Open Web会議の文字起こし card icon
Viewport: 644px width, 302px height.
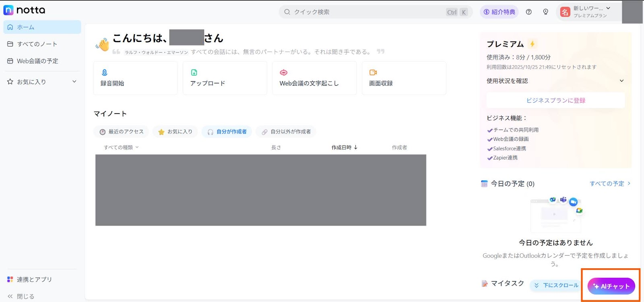(284, 72)
